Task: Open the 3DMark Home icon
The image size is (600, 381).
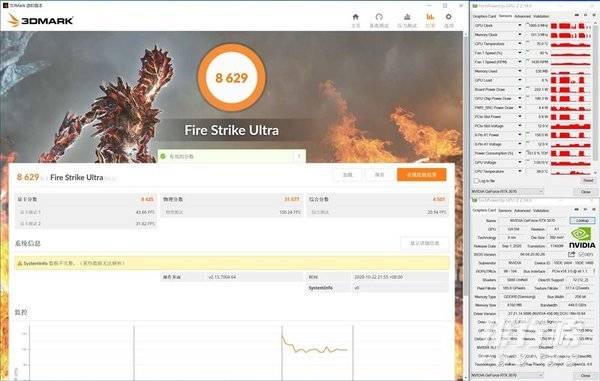Action: coord(355,17)
